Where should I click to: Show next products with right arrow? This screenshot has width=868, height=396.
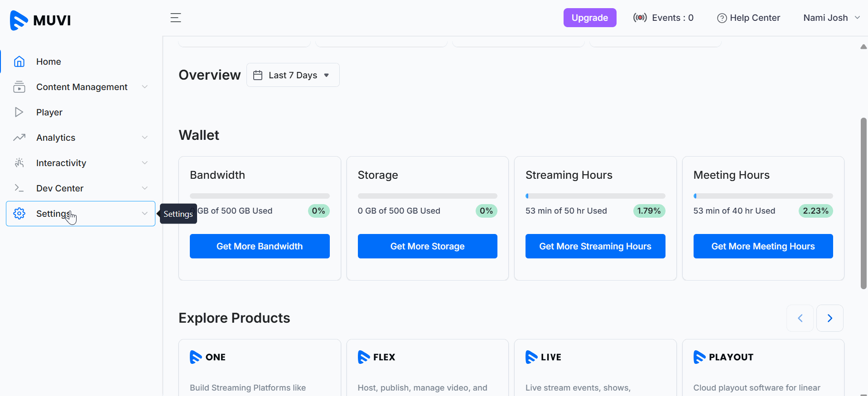(x=829, y=318)
